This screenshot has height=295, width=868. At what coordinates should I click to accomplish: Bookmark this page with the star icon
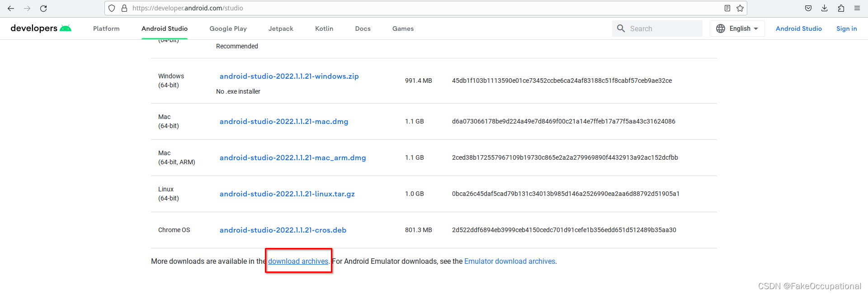tap(740, 8)
